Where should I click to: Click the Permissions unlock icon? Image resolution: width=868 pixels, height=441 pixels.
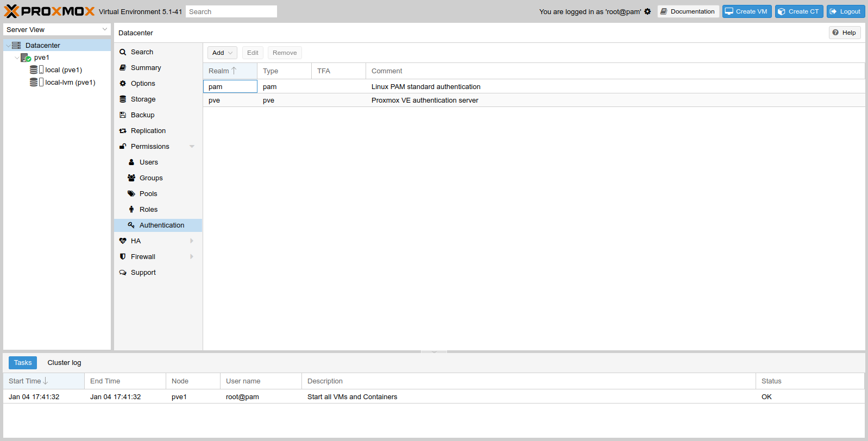[x=123, y=147]
